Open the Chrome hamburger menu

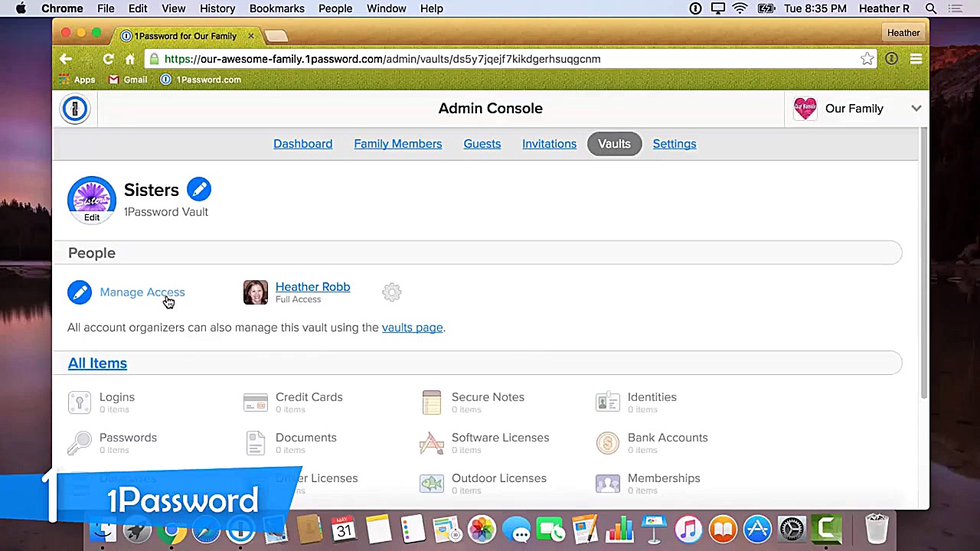[x=916, y=59]
